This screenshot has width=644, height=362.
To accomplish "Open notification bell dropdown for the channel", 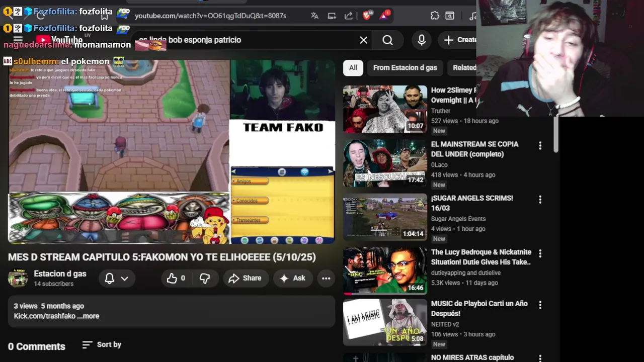I will pos(116,278).
